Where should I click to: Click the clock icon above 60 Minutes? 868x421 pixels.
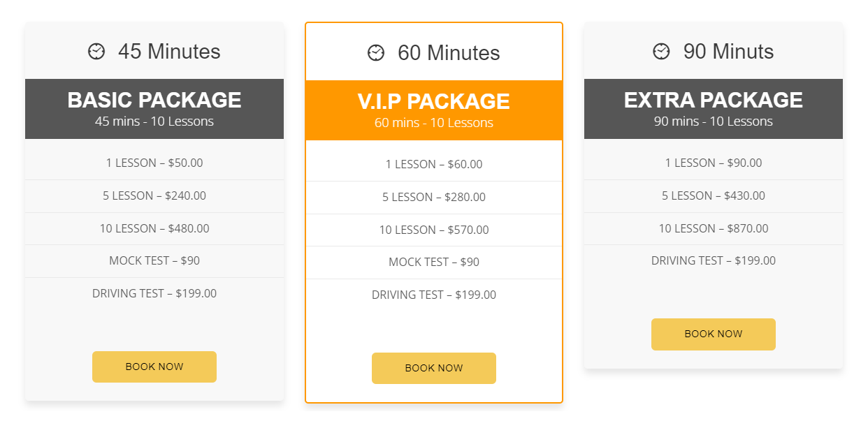(x=375, y=52)
